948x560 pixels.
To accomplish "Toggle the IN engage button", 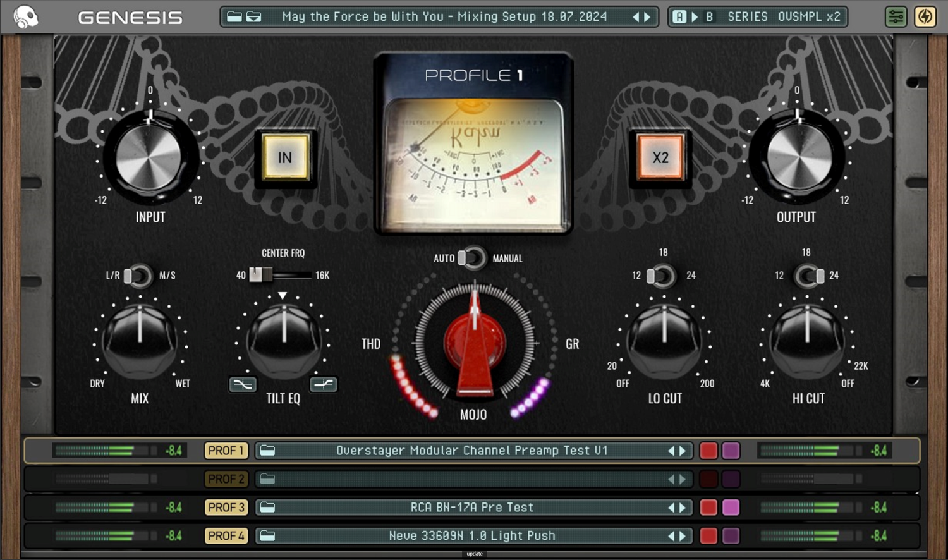I will (284, 157).
